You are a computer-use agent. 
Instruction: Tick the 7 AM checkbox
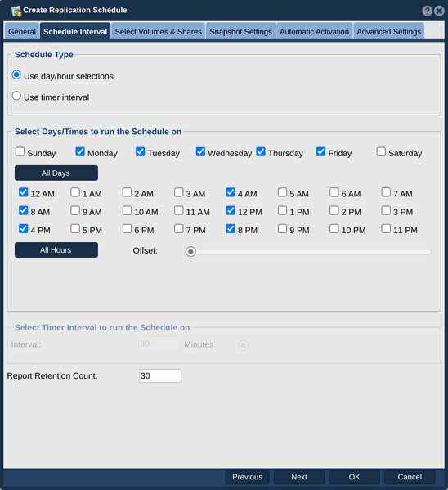tap(386, 192)
